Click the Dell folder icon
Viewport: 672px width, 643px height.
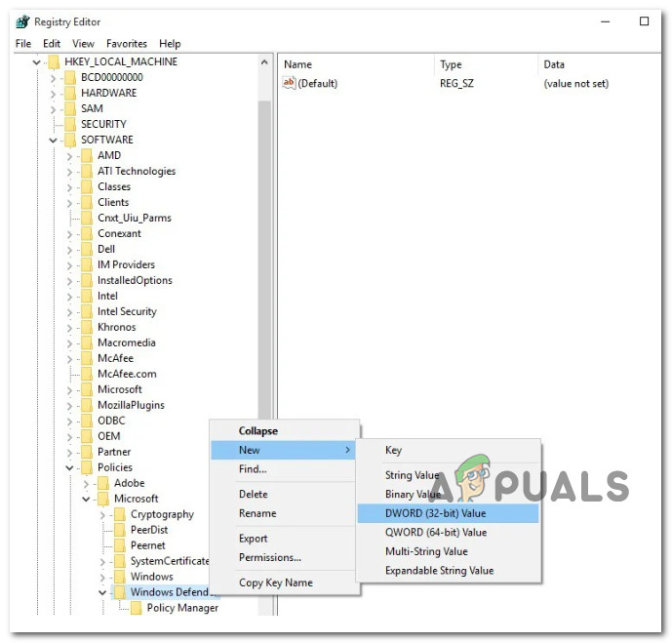pos(87,249)
